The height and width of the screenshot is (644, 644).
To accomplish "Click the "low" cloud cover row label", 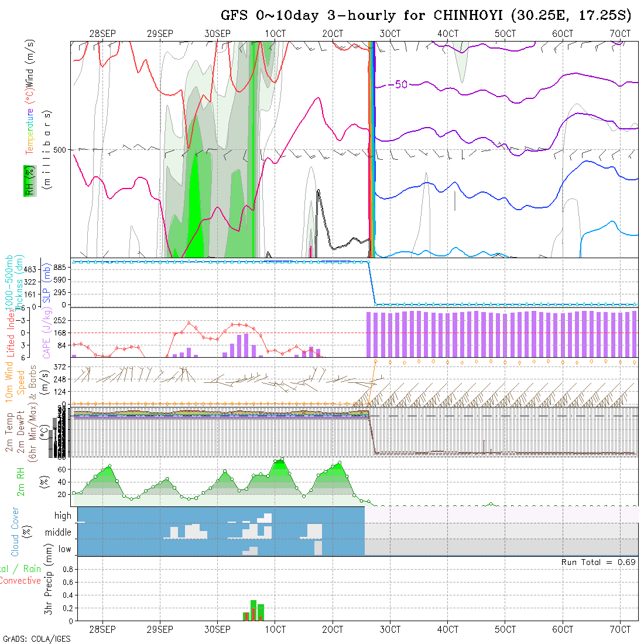I will coord(64,549).
